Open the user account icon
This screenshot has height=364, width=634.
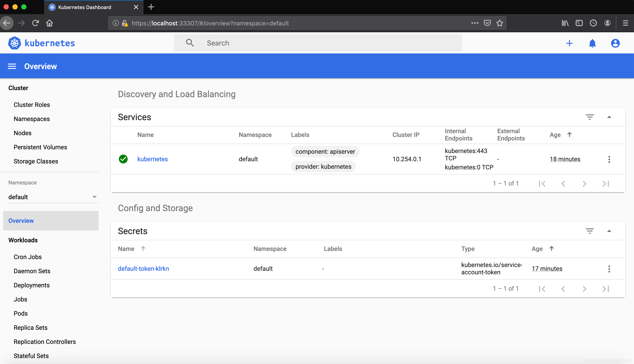pos(615,43)
